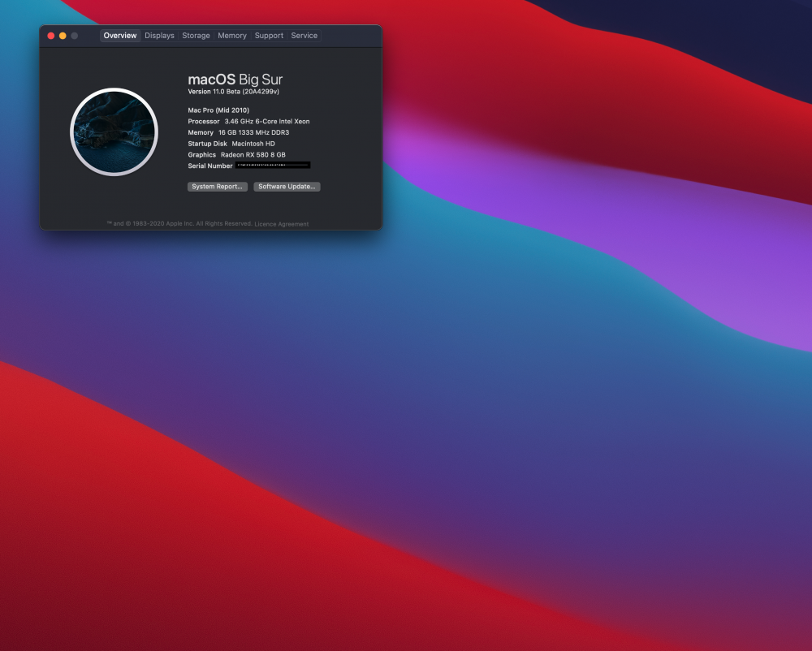The width and height of the screenshot is (812, 651).
Task: Click the System Report button
Action: [x=217, y=187]
